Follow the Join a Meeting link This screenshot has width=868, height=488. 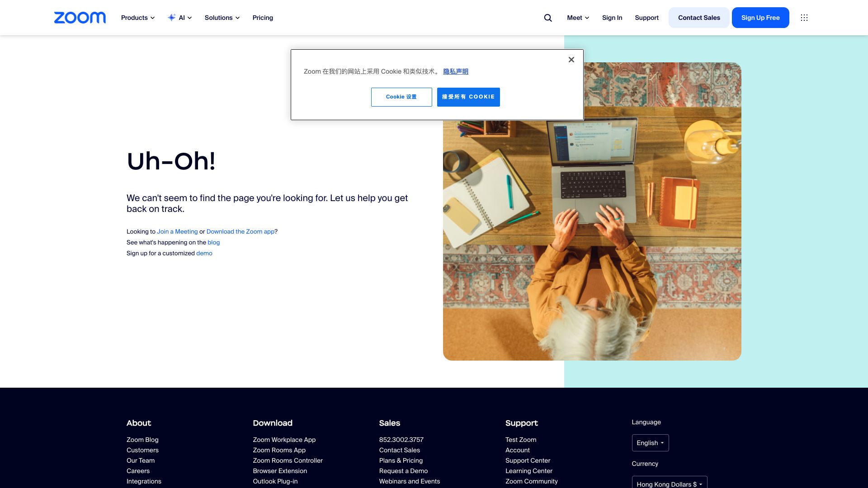point(177,231)
